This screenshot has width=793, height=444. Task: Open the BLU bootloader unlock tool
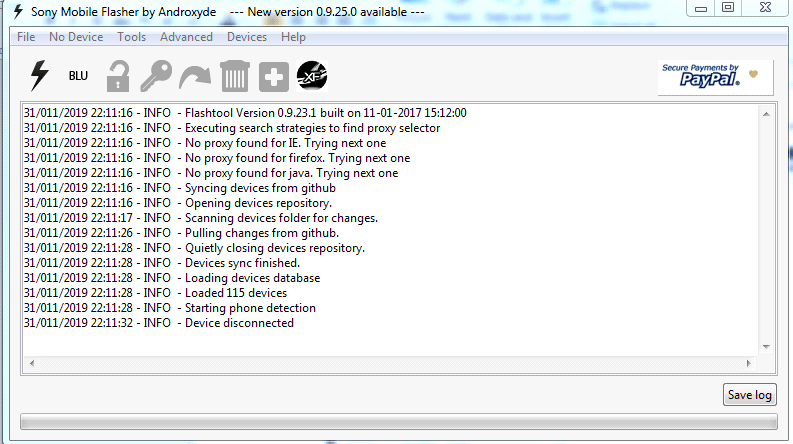78,76
